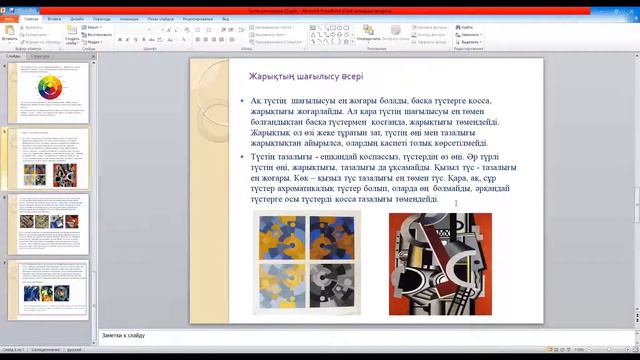This screenshot has width=640, height=360.
Task: Click the Вставить (Paste) icon
Action: tap(9, 31)
